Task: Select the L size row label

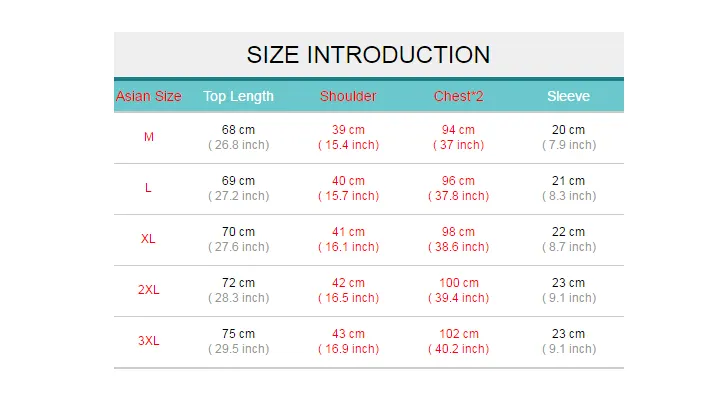Action: pyautogui.click(x=148, y=188)
